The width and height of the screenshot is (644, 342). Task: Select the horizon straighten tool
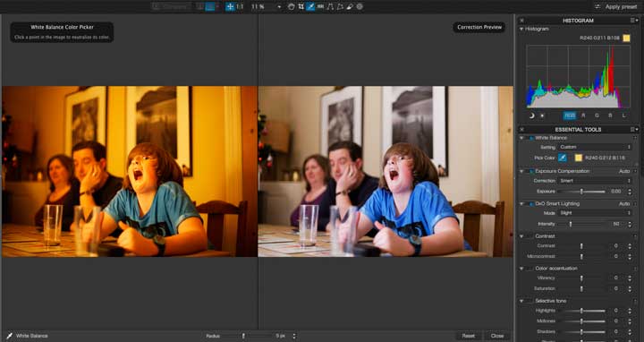tap(320, 6)
